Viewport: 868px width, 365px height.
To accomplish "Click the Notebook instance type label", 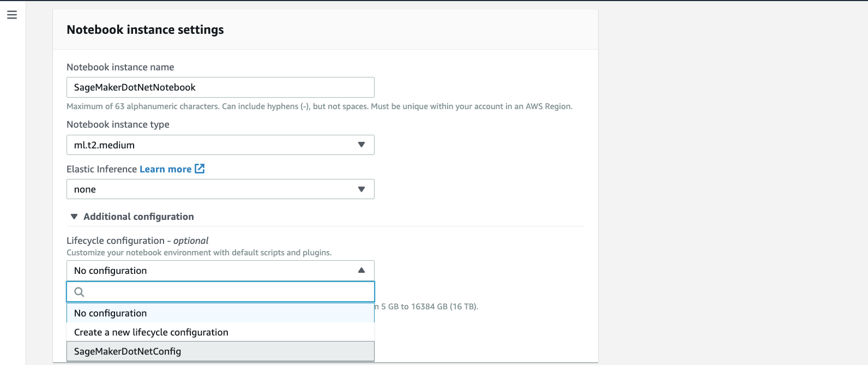I will (x=118, y=124).
